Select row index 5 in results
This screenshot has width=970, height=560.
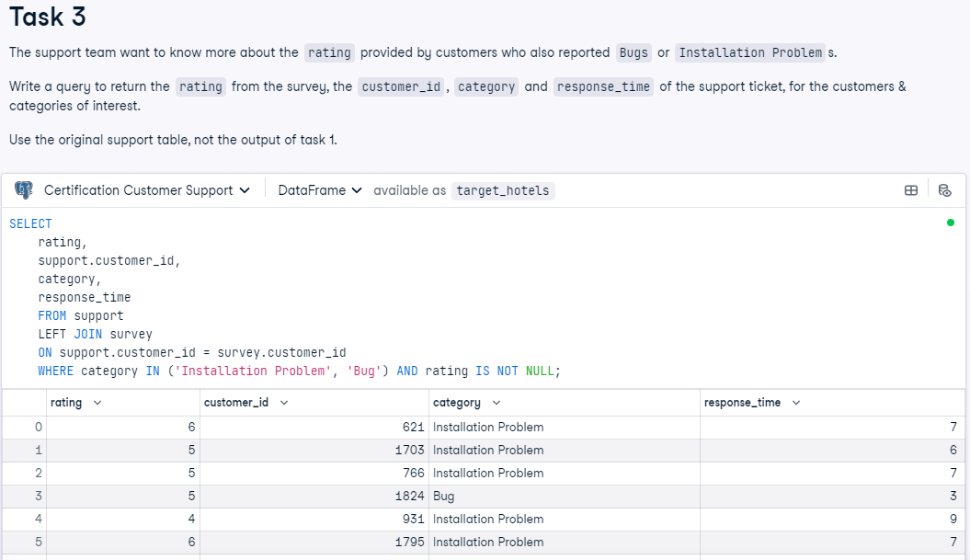pyautogui.click(x=38, y=542)
